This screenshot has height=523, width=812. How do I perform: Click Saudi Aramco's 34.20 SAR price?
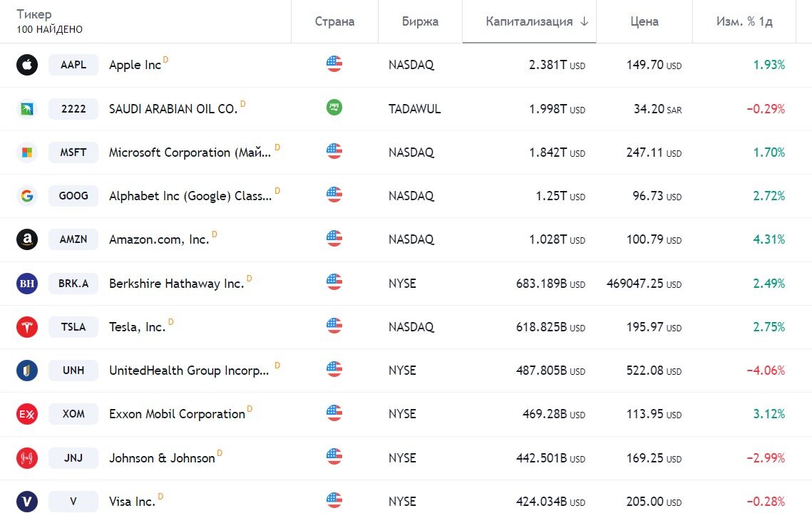coord(658,109)
